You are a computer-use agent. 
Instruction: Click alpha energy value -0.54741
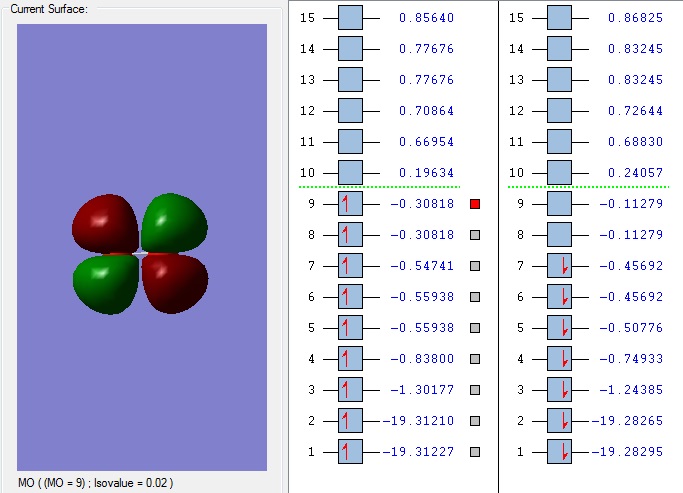[x=422, y=266]
